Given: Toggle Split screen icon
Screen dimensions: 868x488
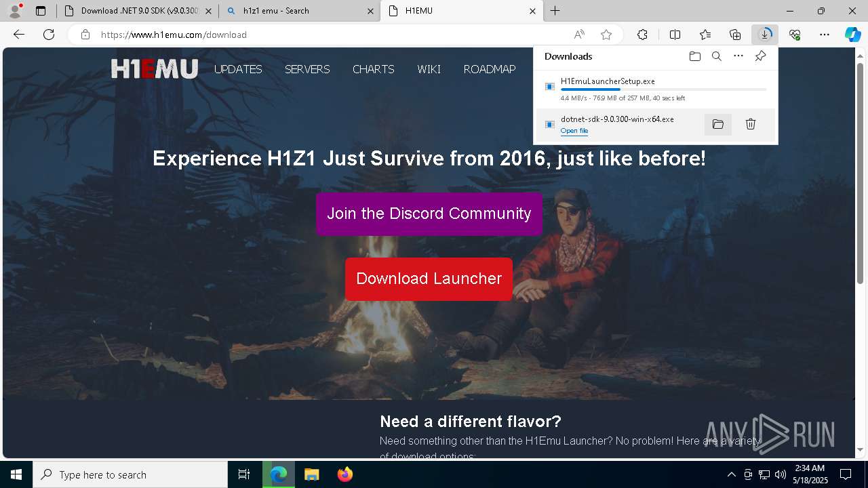Looking at the screenshot, I should pyautogui.click(x=675, y=35).
